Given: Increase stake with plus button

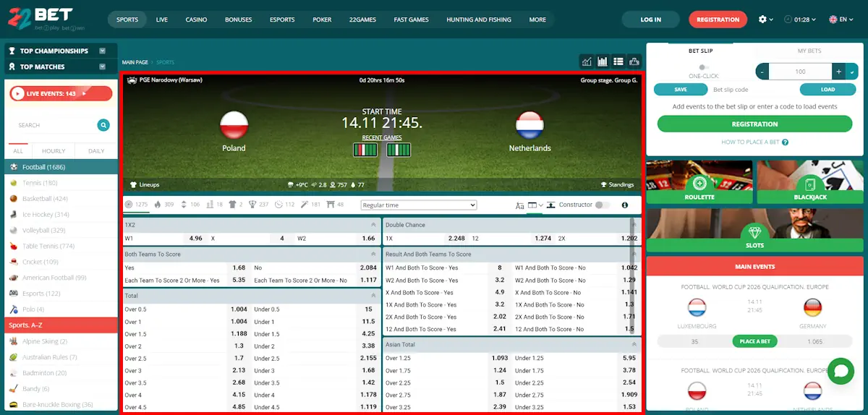Looking at the screenshot, I should click(839, 72).
